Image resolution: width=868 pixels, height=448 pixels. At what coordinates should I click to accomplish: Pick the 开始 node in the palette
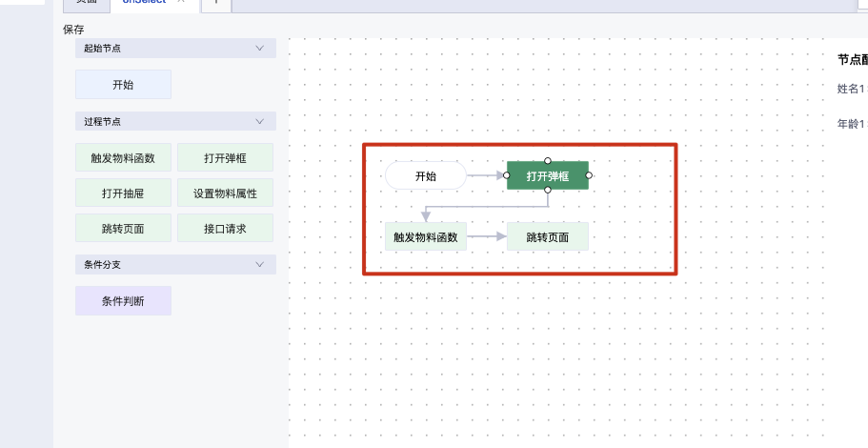pos(123,85)
